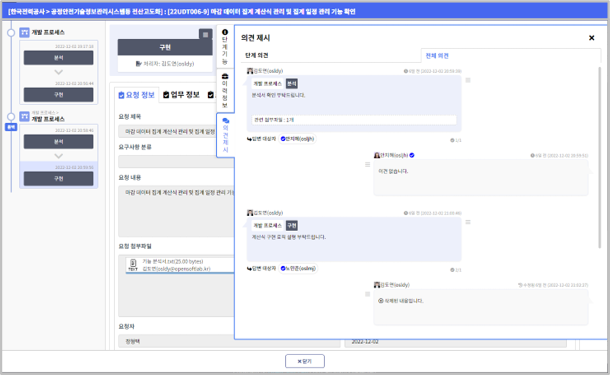Click the 분석 tag in the first comment
This screenshot has height=375, width=610.
(292, 84)
